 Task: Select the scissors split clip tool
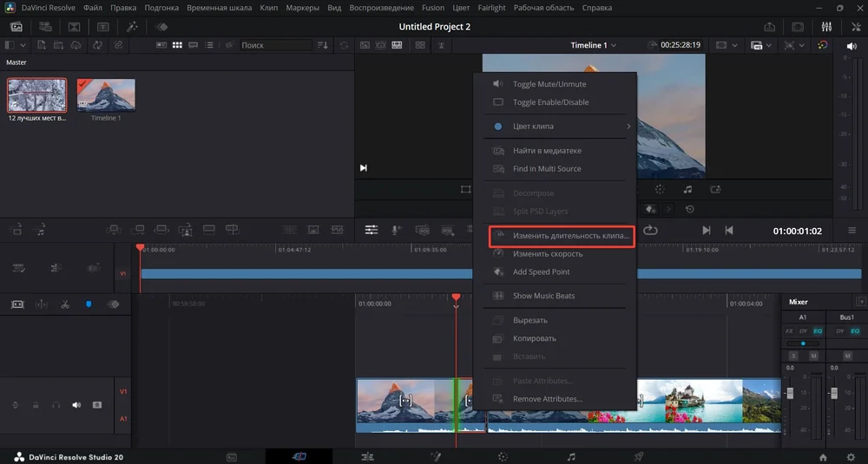coord(65,304)
